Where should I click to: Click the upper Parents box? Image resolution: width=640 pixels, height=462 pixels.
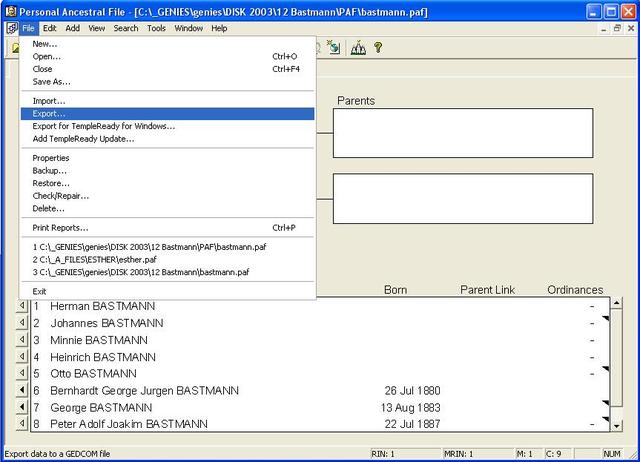pyautogui.click(x=463, y=133)
